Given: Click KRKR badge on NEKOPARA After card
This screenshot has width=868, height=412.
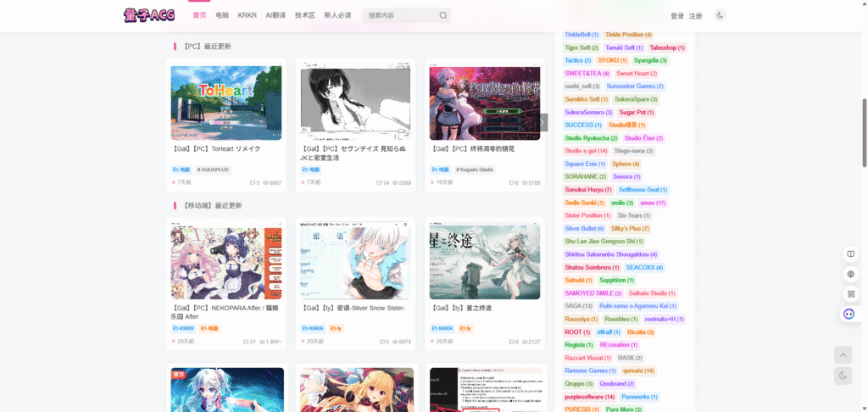Looking at the screenshot, I should (x=184, y=329).
